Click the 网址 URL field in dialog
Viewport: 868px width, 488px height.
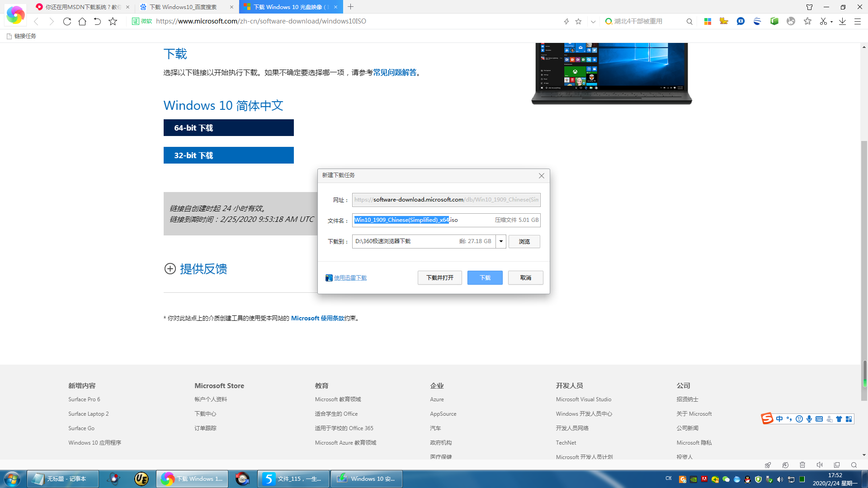pos(446,200)
